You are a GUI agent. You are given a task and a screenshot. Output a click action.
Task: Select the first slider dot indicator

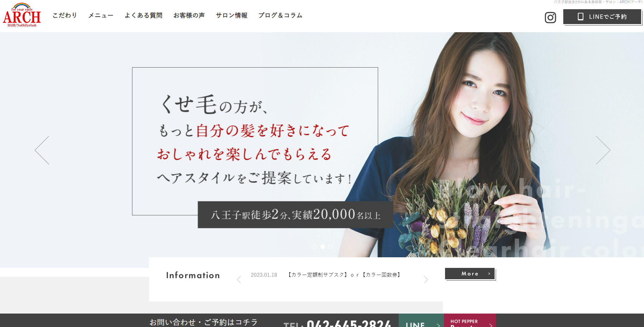315,247
